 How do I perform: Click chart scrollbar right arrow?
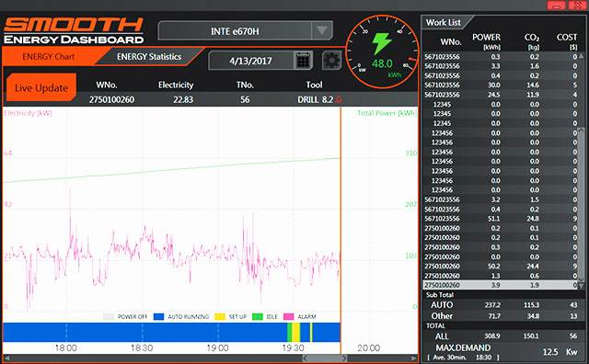point(414,358)
